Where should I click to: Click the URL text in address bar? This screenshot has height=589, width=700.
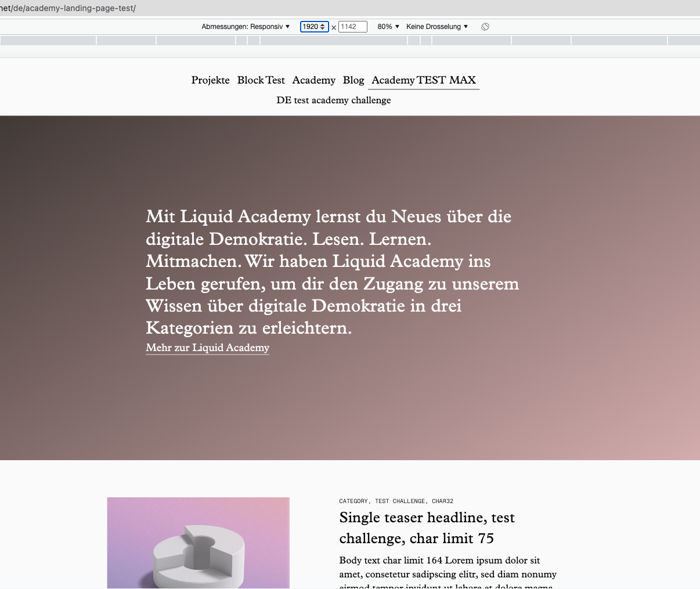click(x=68, y=8)
